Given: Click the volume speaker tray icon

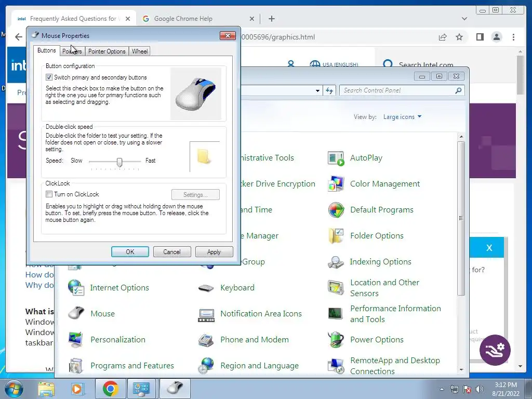Looking at the screenshot, I should tap(480, 390).
